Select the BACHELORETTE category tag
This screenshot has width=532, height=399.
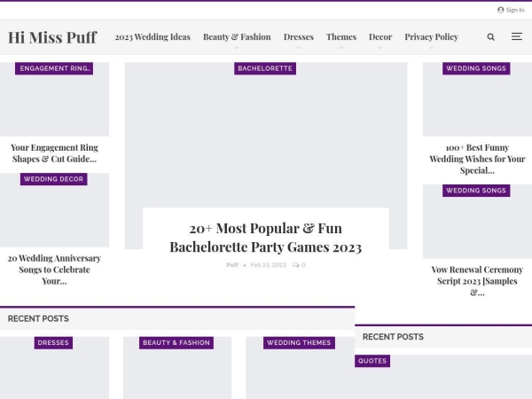(265, 68)
